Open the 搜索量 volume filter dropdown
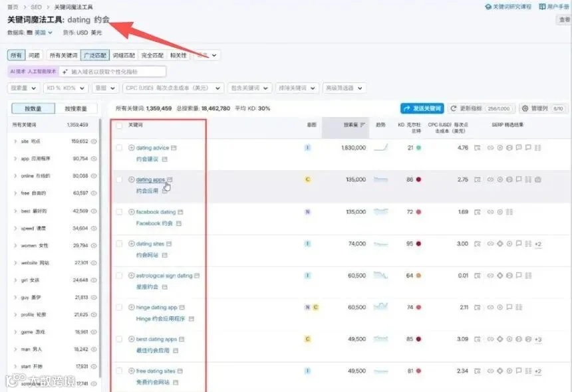Viewport: 572px width, 392px height. tap(23, 88)
